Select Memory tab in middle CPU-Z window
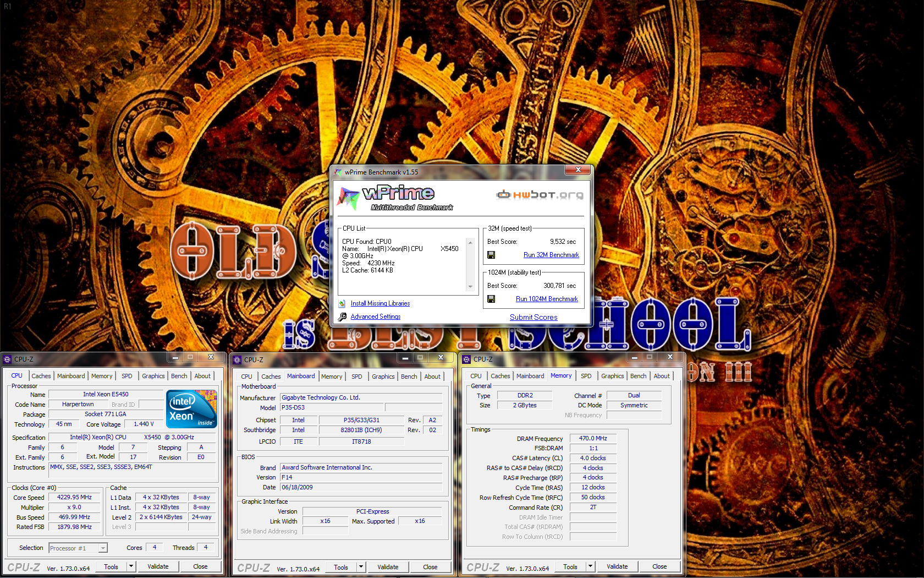924x578 pixels. (x=332, y=377)
